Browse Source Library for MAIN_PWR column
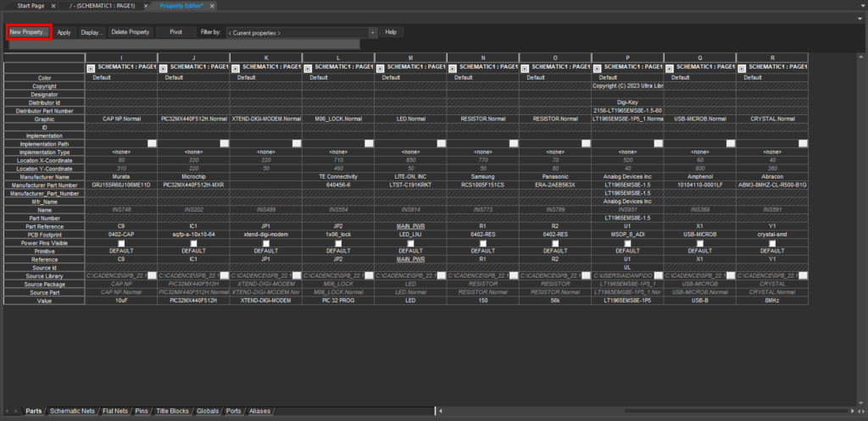868x421 pixels. [x=441, y=275]
